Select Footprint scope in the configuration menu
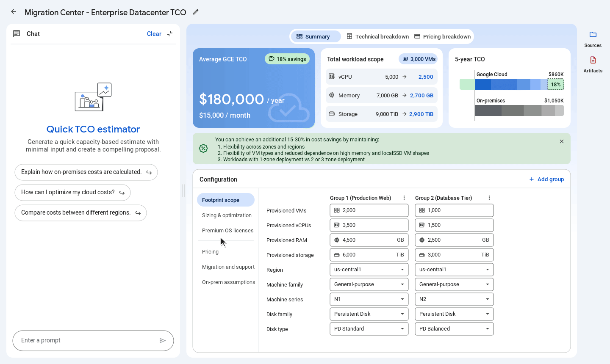Viewport: 610px width, 364px height. pyautogui.click(x=226, y=200)
